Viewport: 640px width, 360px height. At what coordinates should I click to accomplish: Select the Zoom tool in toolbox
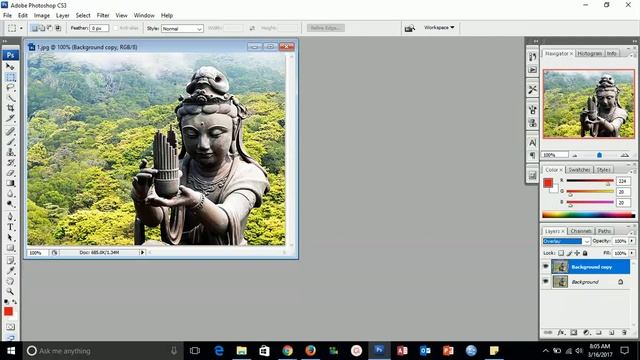click(10, 291)
